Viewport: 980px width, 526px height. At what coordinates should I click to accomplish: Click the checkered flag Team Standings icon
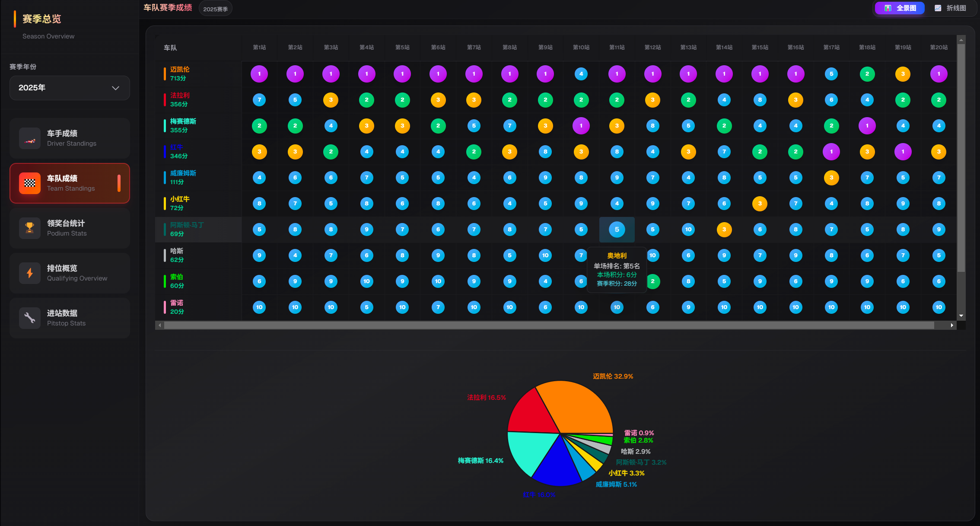(30, 183)
